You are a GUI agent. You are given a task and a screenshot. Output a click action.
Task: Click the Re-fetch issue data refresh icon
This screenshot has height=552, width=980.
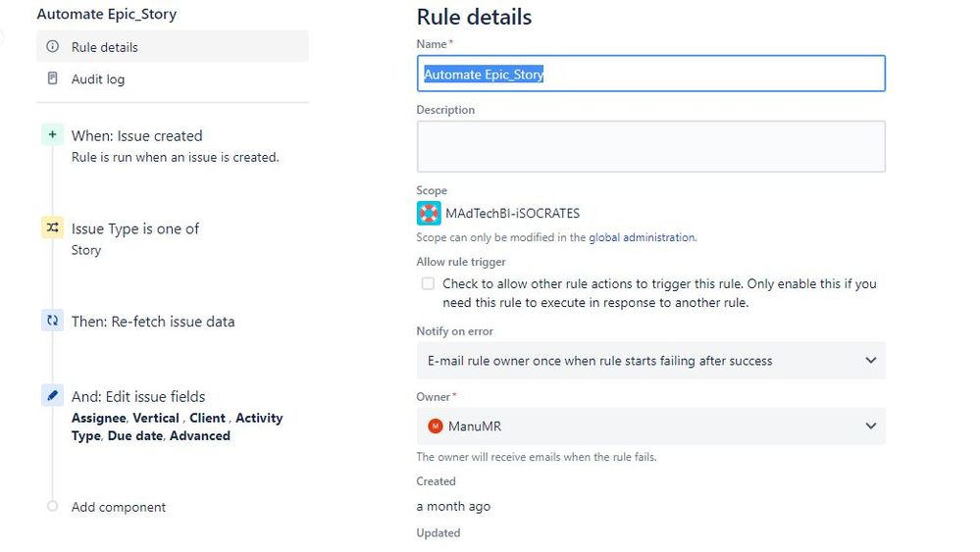click(53, 321)
